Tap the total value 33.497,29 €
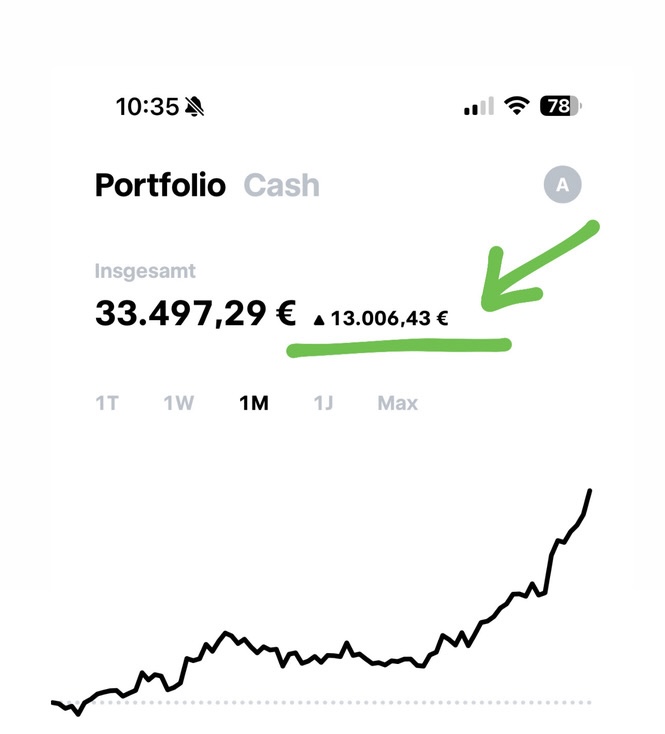Screen dimensions: 665x734 tap(195, 314)
